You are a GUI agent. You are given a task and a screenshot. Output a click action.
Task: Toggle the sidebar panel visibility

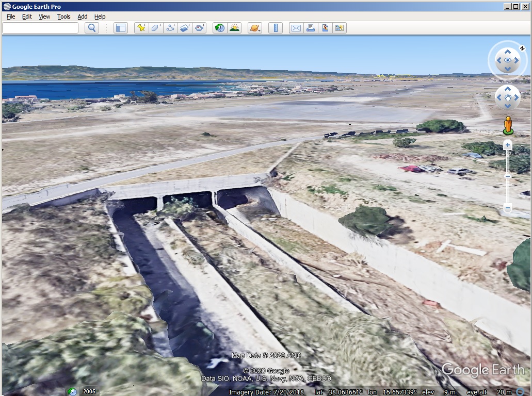pos(120,28)
